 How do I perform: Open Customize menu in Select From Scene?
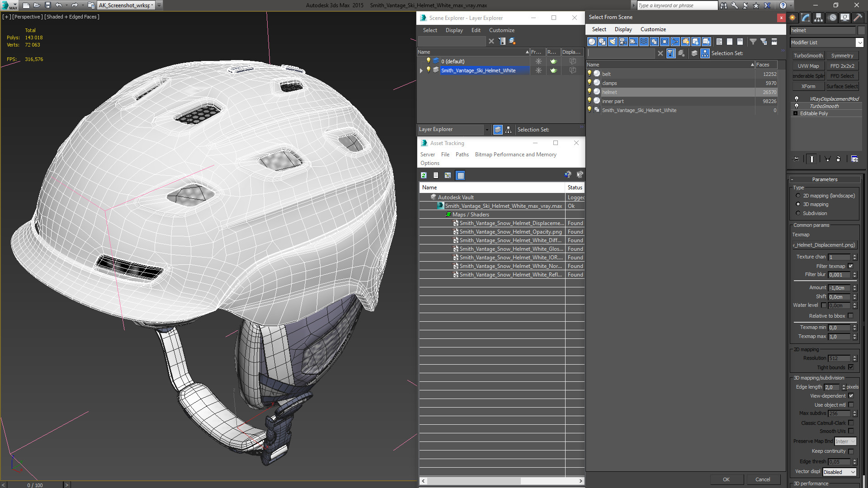pos(653,29)
